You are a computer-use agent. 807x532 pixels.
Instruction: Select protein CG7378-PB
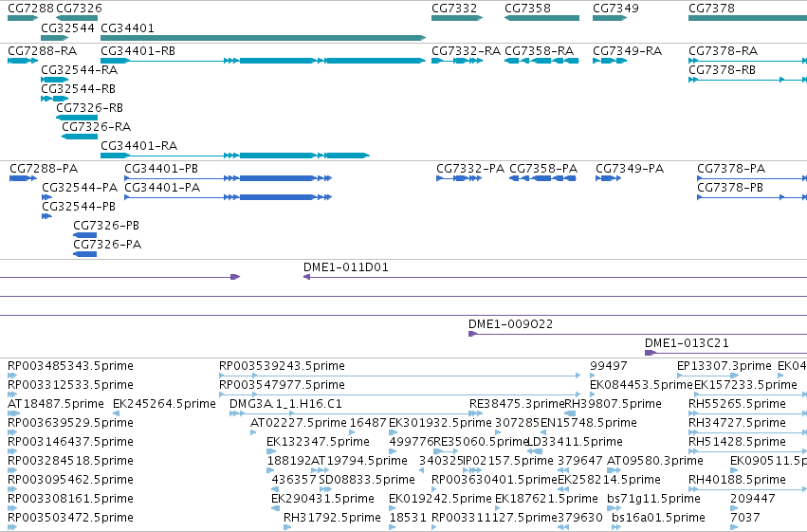click(x=730, y=188)
